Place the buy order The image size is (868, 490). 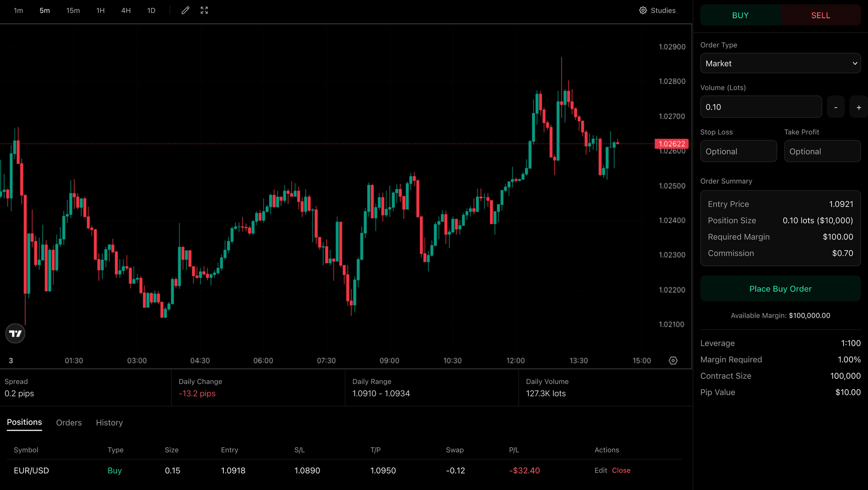click(x=780, y=289)
